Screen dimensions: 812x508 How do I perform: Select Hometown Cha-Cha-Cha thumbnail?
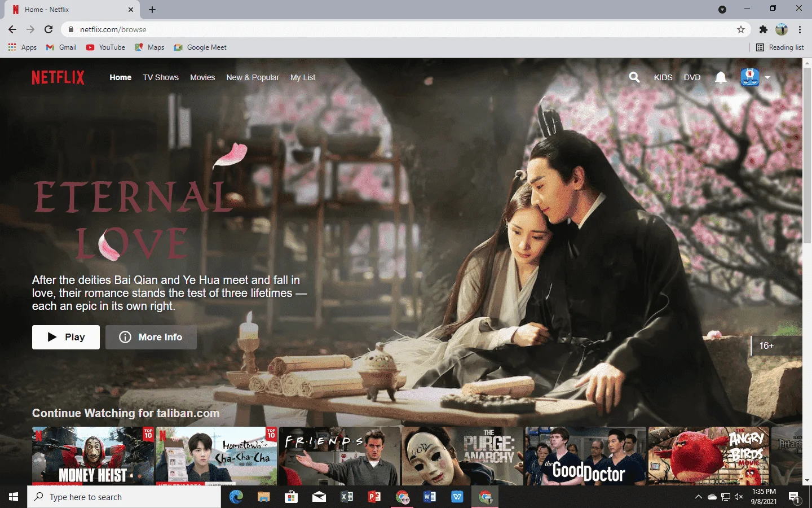pyautogui.click(x=217, y=456)
